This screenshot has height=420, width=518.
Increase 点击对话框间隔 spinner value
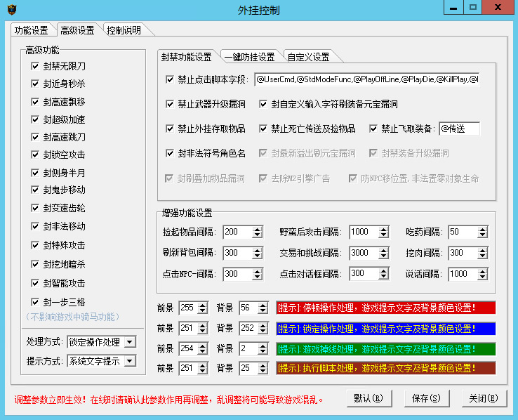click(383, 270)
